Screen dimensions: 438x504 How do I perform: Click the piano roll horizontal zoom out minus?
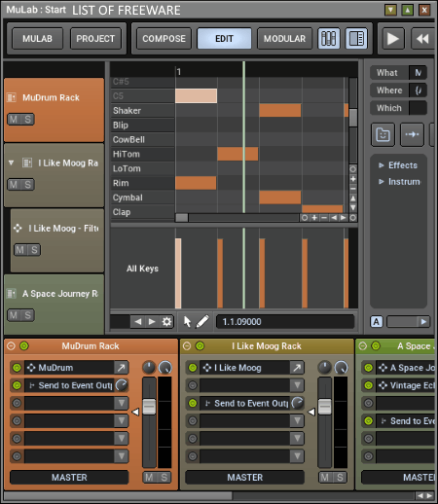coord(324,218)
